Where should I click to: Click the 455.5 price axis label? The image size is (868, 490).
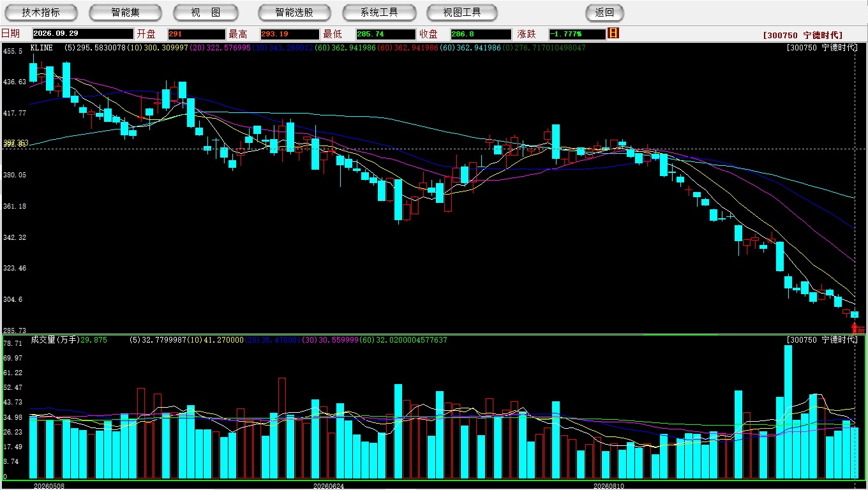(13, 51)
